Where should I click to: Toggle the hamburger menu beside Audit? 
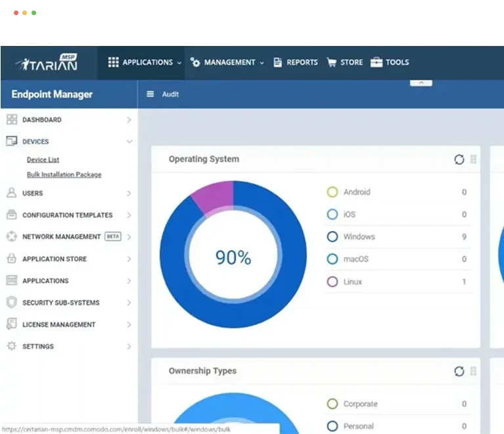coord(150,95)
